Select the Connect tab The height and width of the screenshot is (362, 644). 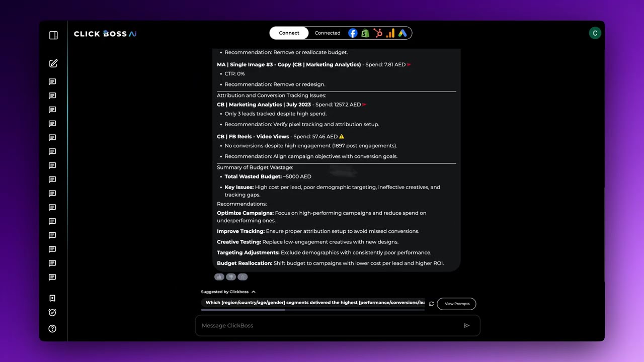pyautogui.click(x=289, y=33)
